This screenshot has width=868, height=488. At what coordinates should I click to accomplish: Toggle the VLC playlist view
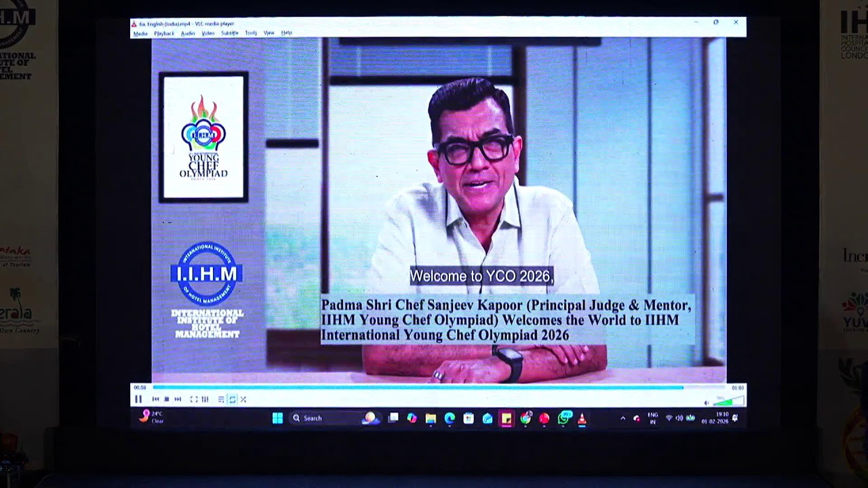[221, 399]
